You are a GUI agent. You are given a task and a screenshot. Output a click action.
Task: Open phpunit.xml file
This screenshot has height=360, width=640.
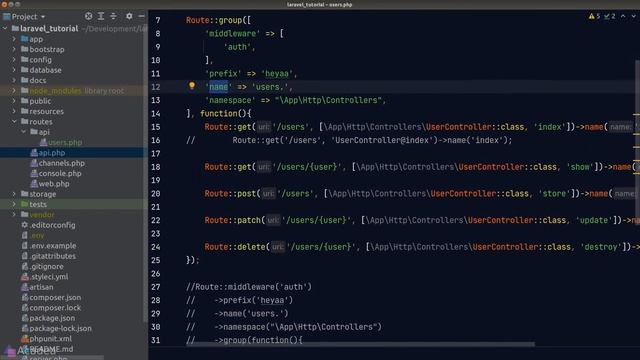[x=51, y=339]
